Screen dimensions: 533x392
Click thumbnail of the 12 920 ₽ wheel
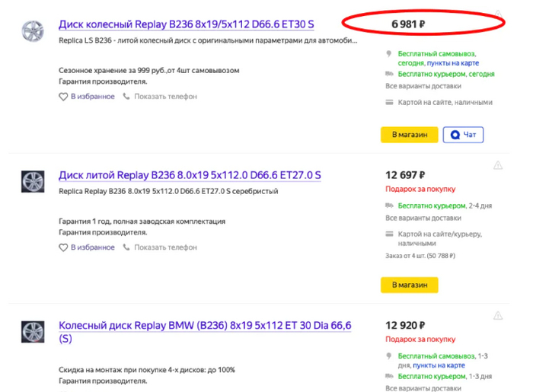[33, 332]
